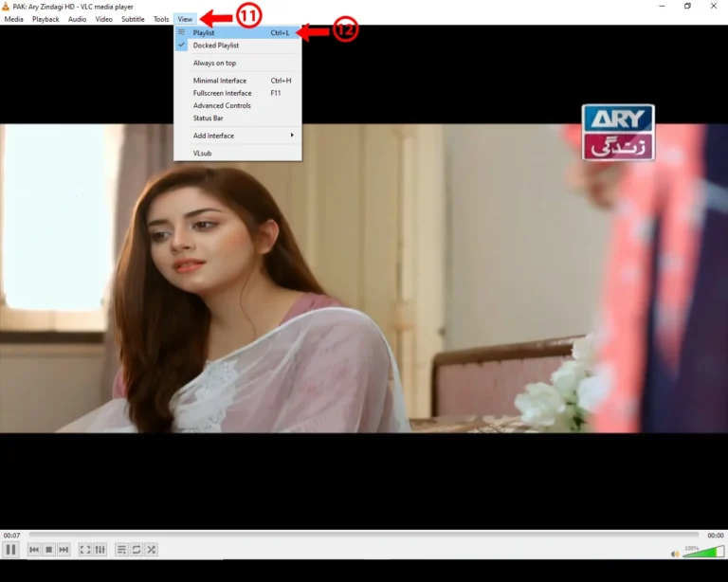728x582 pixels.
Task: Select Playlist in View menu
Action: tap(204, 33)
